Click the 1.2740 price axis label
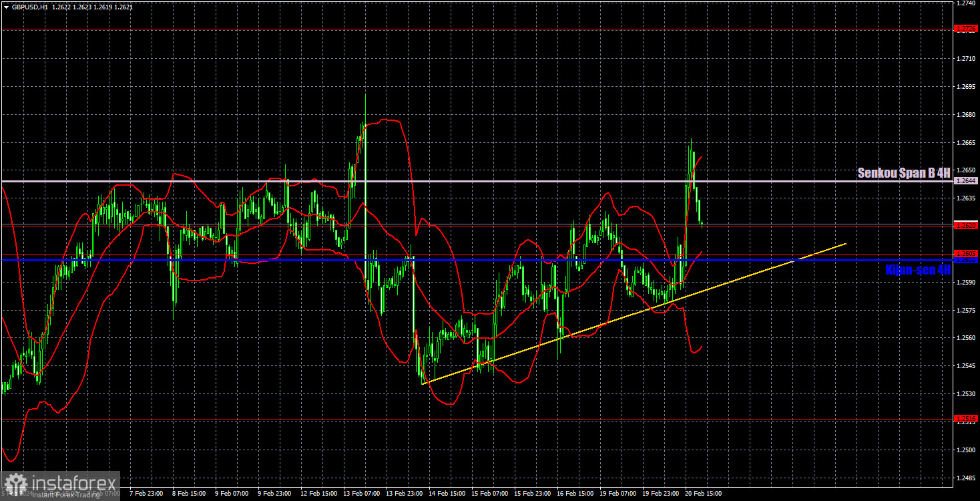Image resolution: width=980 pixels, height=501 pixels. pyautogui.click(x=967, y=3)
